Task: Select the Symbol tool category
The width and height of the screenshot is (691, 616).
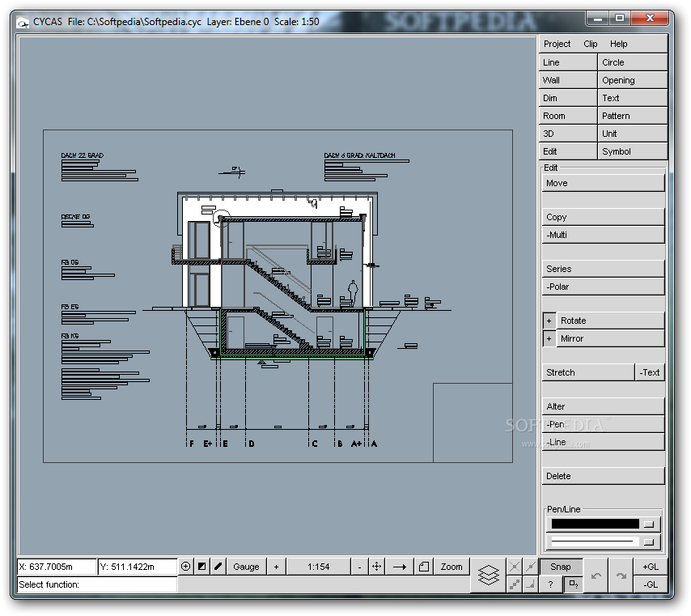Action: [633, 151]
